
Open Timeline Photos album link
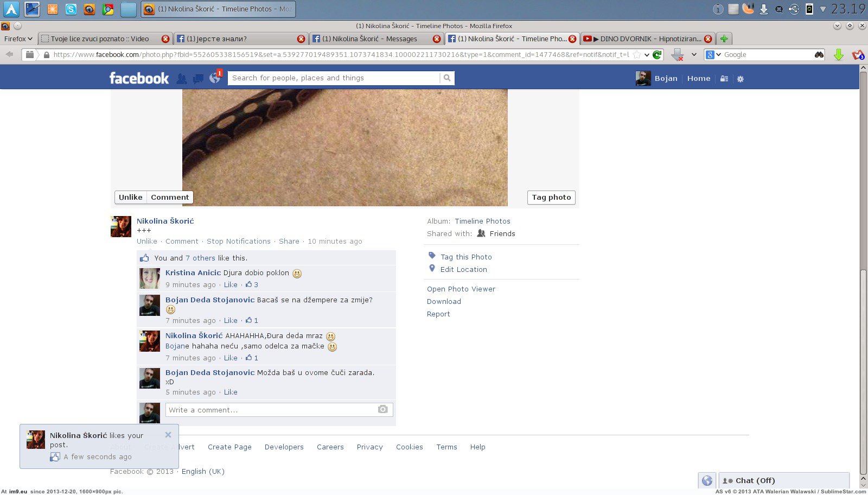click(x=482, y=221)
